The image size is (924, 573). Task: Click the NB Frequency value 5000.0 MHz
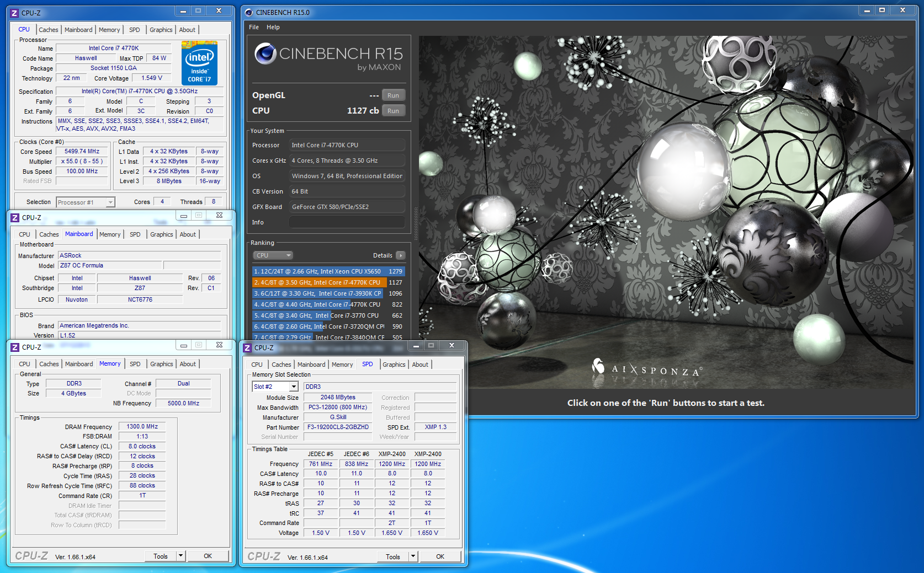pyautogui.click(x=183, y=403)
